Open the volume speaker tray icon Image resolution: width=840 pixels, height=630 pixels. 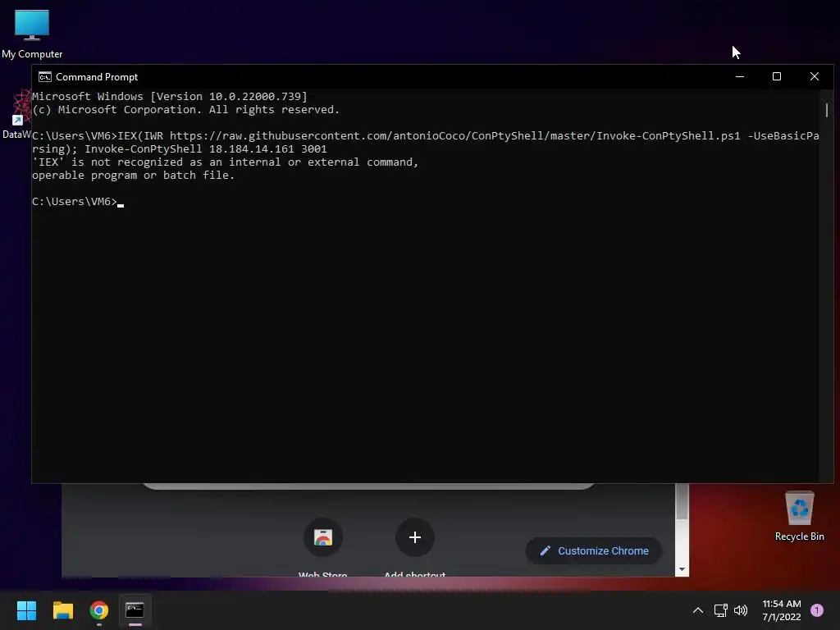[x=741, y=610]
